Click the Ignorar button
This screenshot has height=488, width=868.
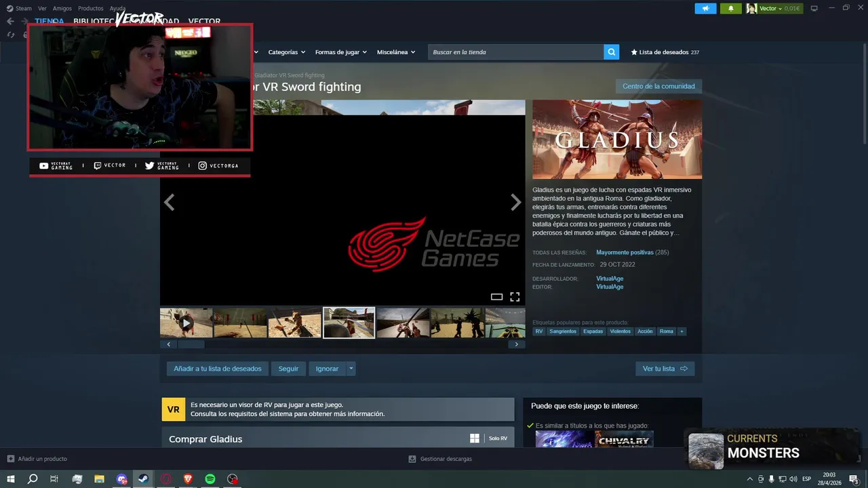point(327,369)
